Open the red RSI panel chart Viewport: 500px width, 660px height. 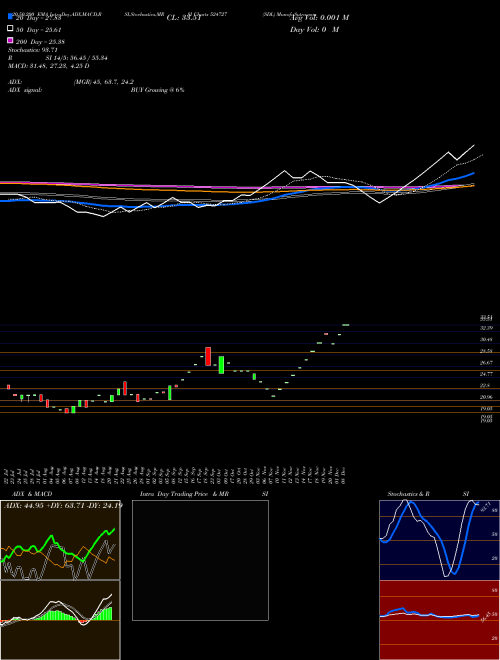[439, 620]
